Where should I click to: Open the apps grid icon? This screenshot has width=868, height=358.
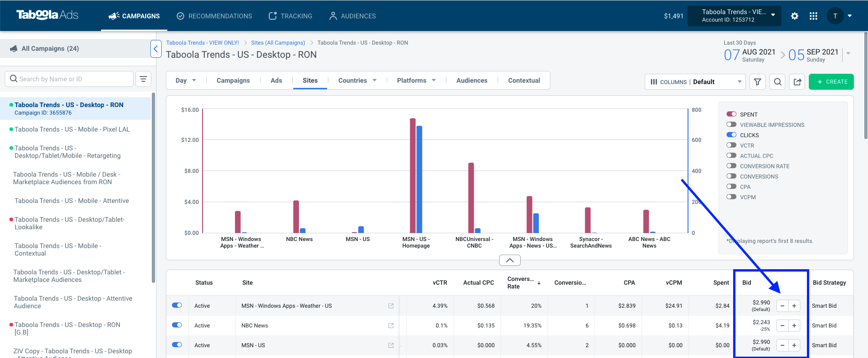(813, 16)
